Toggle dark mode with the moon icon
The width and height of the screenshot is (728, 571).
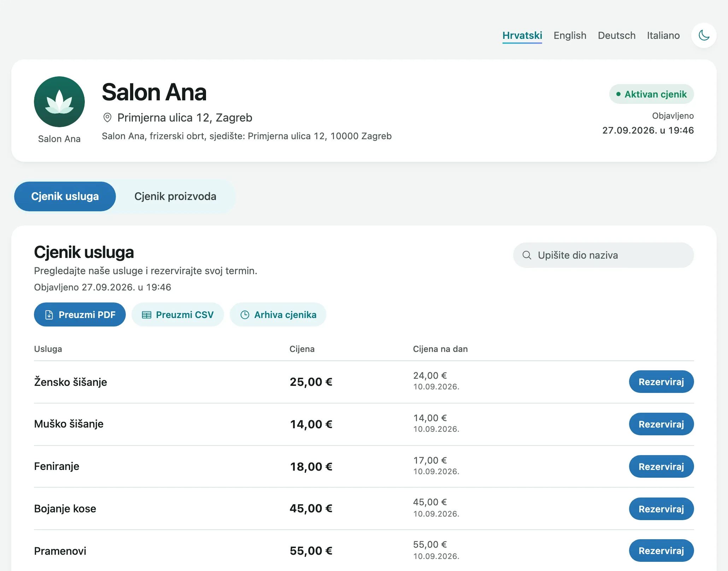click(704, 35)
